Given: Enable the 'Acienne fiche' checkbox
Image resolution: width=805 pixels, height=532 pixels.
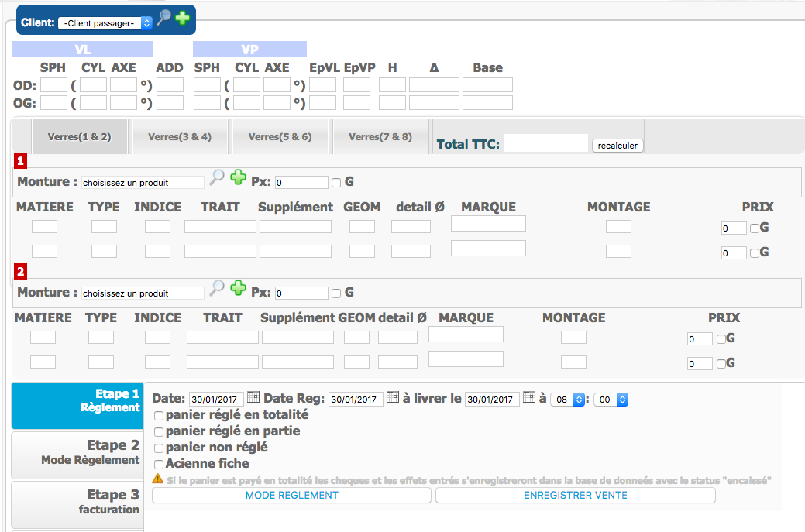Looking at the screenshot, I should tap(159, 464).
